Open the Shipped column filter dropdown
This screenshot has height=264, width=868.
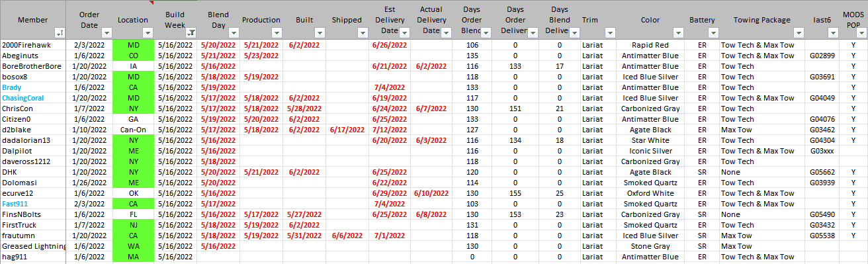tap(363, 32)
